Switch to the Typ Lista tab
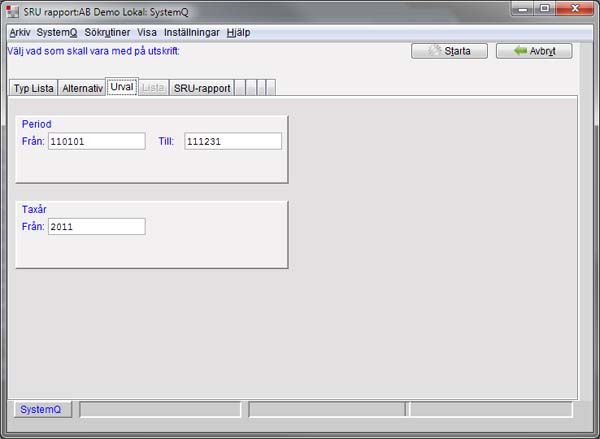The image size is (600, 439). (x=33, y=88)
